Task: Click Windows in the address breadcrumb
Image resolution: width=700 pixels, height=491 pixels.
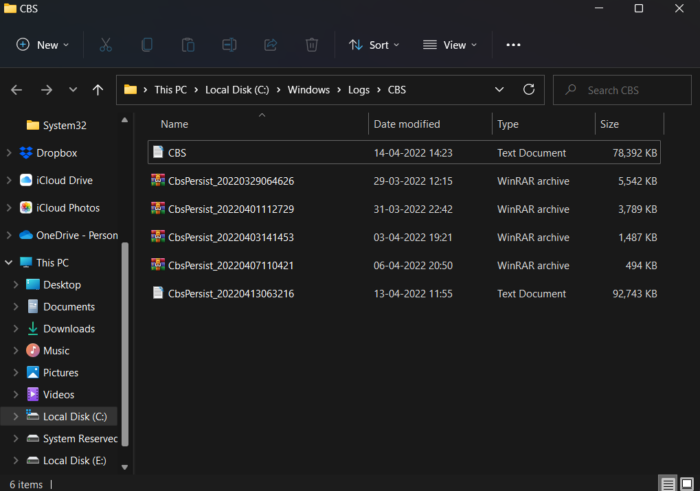Action: pos(308,90)
